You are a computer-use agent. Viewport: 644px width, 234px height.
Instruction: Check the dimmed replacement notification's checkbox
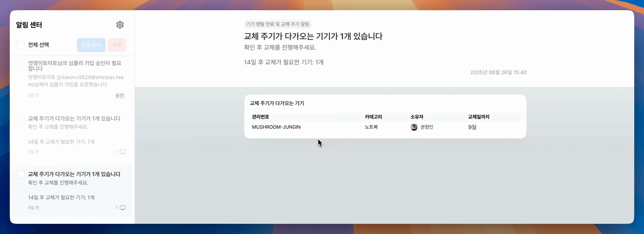[21, 119]
